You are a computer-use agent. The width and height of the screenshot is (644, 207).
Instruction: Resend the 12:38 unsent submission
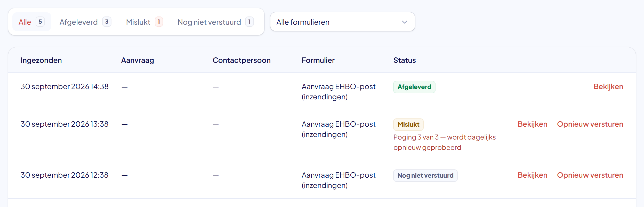click(590, 175)
